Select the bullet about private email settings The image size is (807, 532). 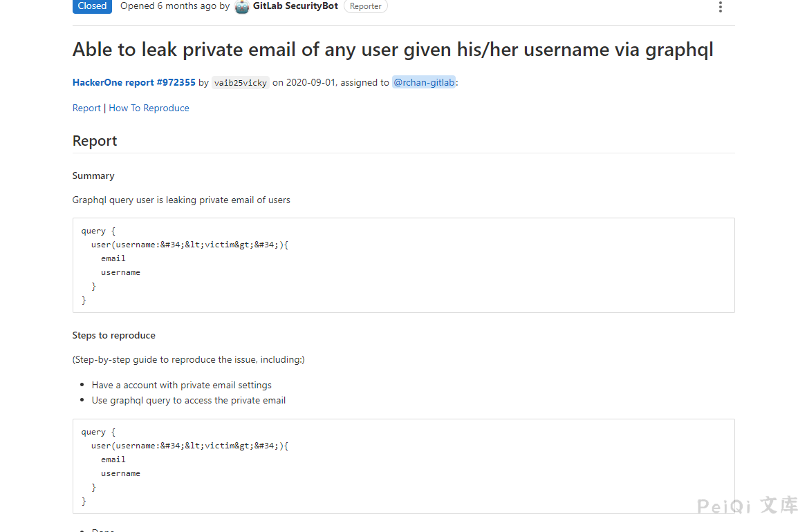point(181,385)
